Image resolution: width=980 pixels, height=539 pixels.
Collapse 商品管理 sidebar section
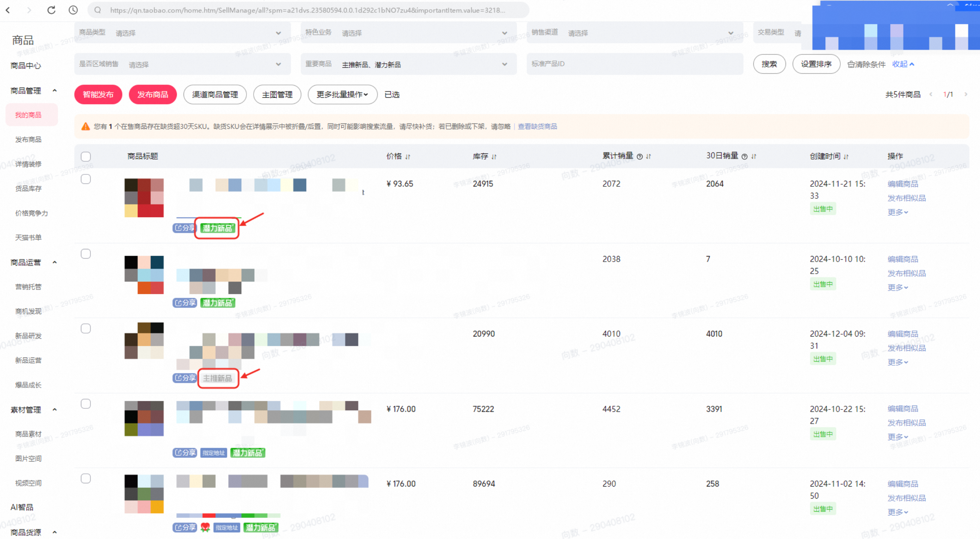pos(54,91)
